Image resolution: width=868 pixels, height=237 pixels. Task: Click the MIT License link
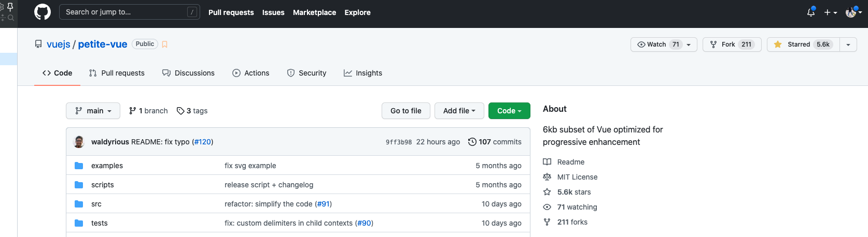[x=577, y=177]
